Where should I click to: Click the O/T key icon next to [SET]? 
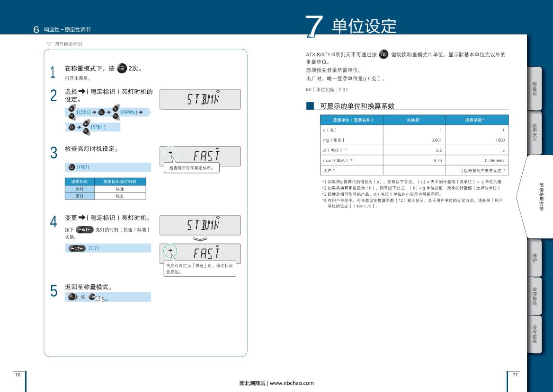pos(77,248)
